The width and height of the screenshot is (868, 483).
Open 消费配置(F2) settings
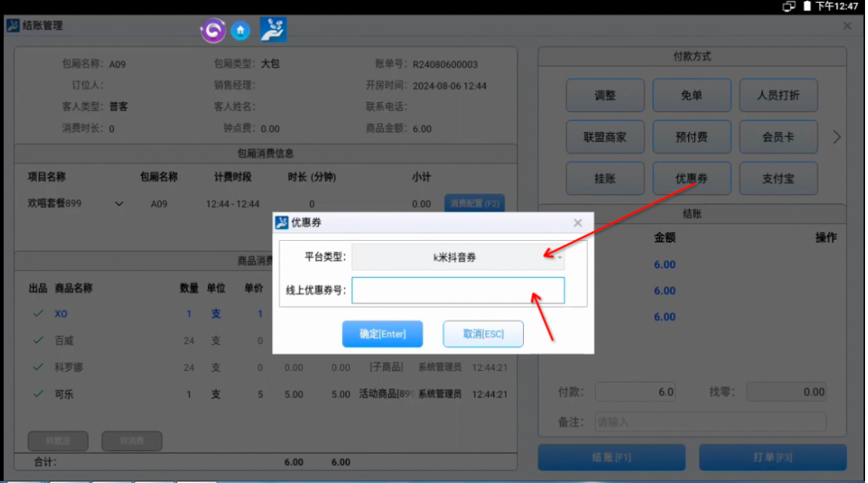click(474, 202)
